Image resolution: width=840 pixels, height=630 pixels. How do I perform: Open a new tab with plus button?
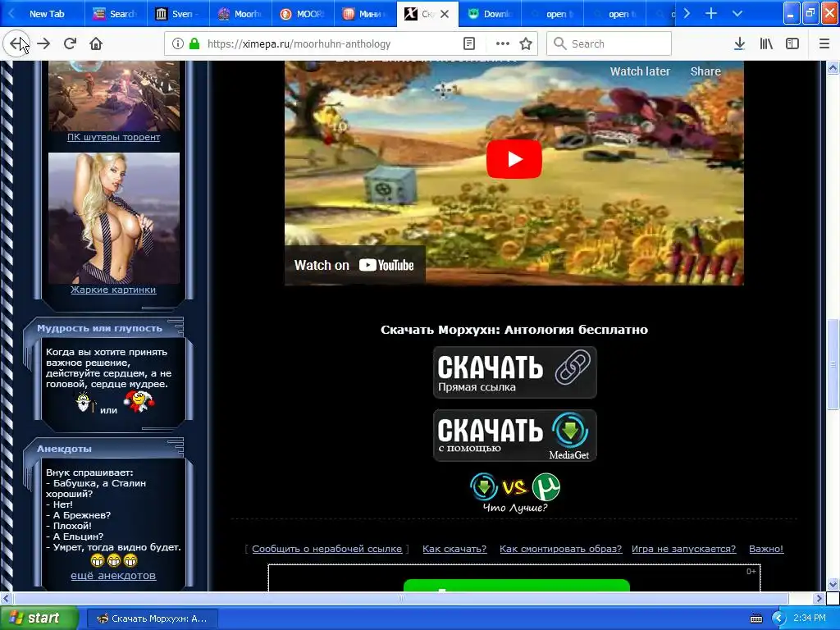pos(711,13)
